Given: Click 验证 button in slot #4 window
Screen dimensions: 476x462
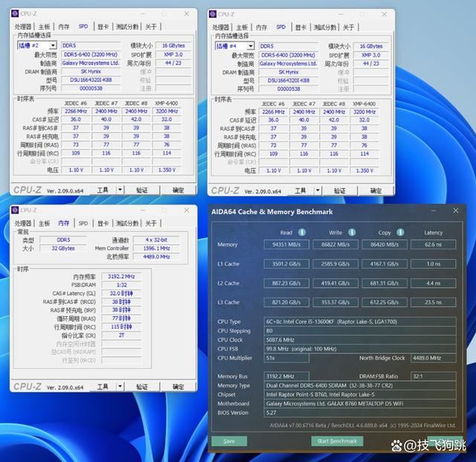Looking at the screenshot, I should coord(340,190).
